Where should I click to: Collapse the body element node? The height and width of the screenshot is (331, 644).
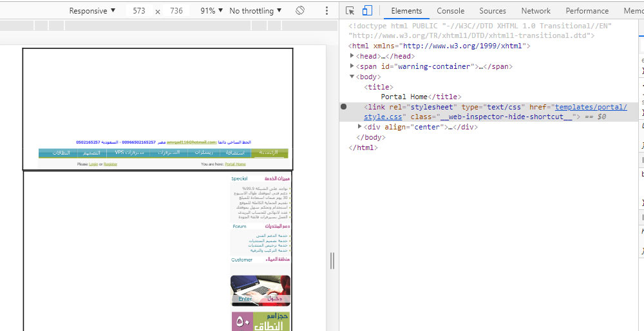[x=352, y=77]
